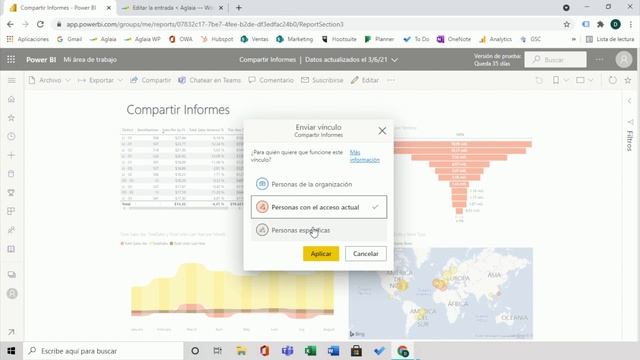Open the Hubspot bookmark

[x=217, y=39]
